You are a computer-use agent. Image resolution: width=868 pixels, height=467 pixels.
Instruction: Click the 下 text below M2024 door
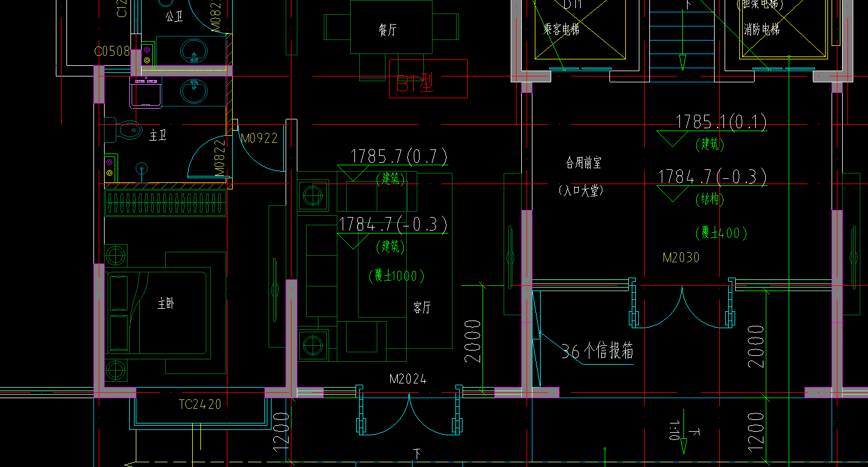point(417,454)
